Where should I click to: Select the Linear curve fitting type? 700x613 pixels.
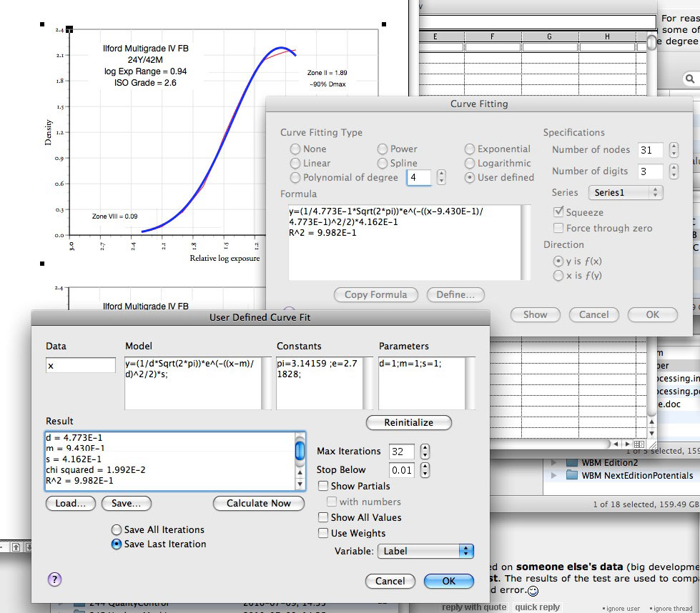(295, 163)
